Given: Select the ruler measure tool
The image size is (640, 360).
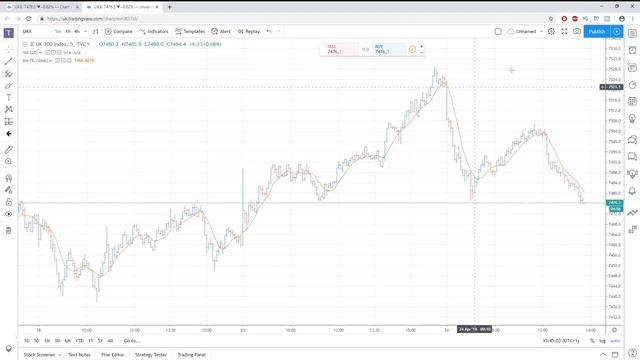Looking at the screenshot, I should tap(9, 150).
